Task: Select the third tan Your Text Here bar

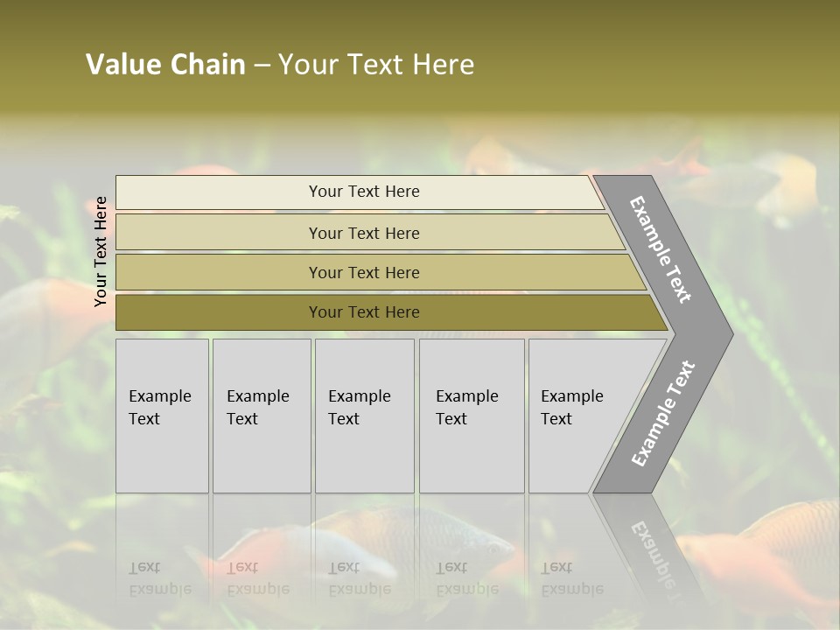Action: [x=381, y=272]
